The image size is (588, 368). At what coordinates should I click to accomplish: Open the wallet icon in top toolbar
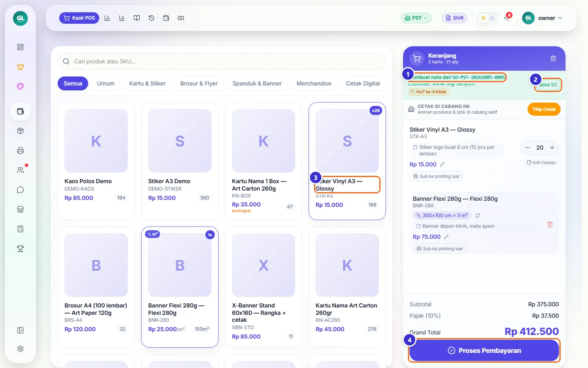click(x=166, y=18)
